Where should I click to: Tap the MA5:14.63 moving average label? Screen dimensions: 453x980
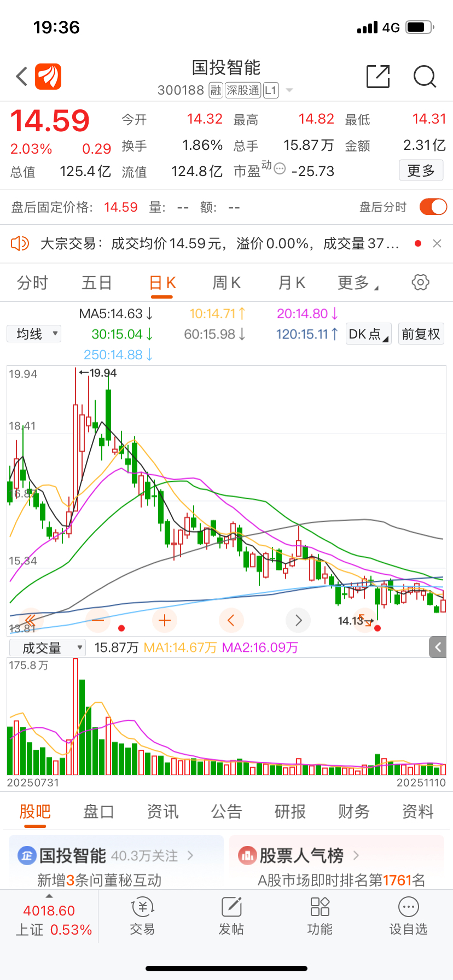pyautogui.click(x=116, y=313)
